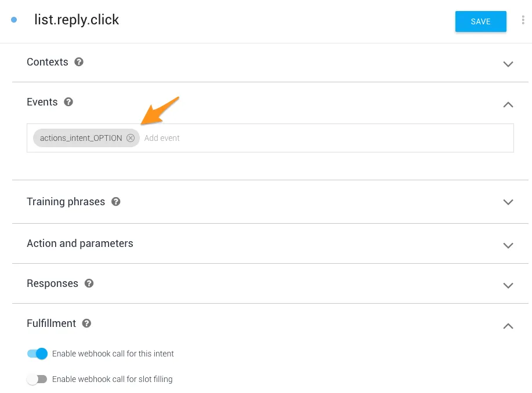
Task: Select the actions_intent_OPTION event chip
Action: point(81,138)
